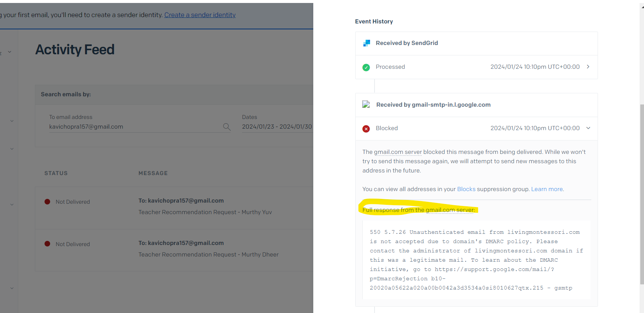Click the red status dot for Murthy Yuv email
This screenshot has height=313, width=644.
pyautogui.click(x=48, y=201)
